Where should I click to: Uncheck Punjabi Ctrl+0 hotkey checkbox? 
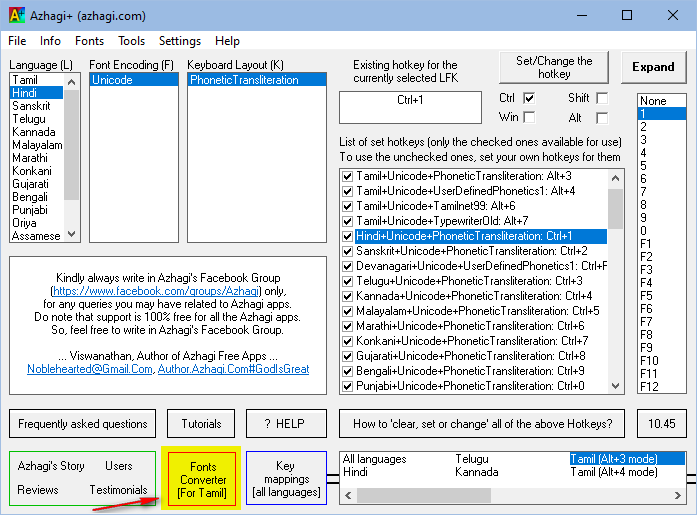click(x=348, y=386)
